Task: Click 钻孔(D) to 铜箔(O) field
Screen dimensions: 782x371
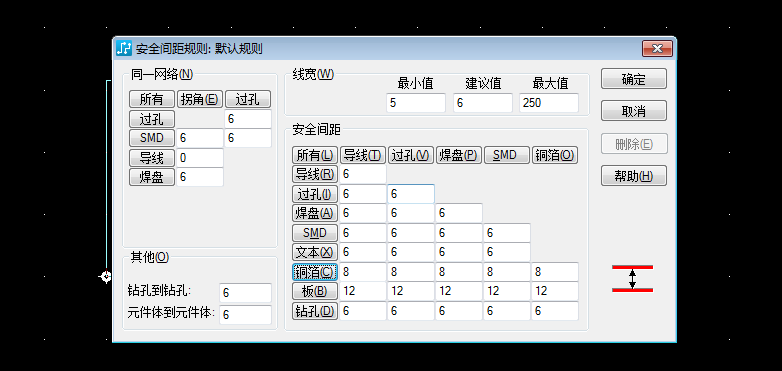Action: tap(555, 311)
